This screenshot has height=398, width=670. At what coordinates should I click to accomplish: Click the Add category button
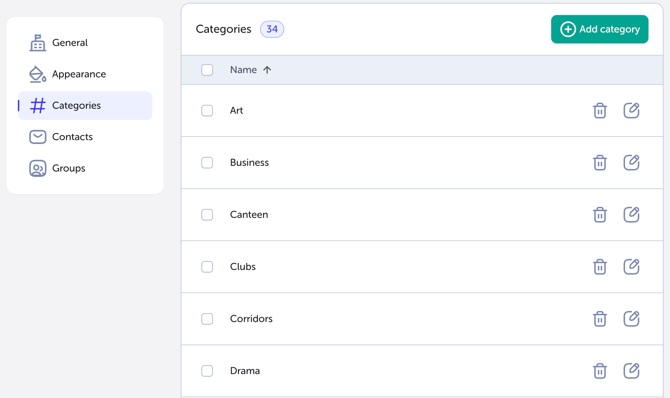click(599, 29)
